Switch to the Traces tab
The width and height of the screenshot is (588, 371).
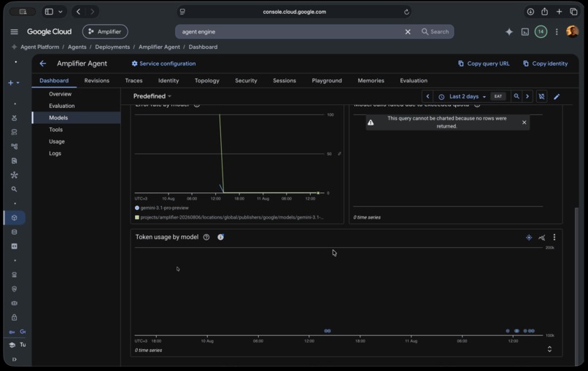(134, 81)
